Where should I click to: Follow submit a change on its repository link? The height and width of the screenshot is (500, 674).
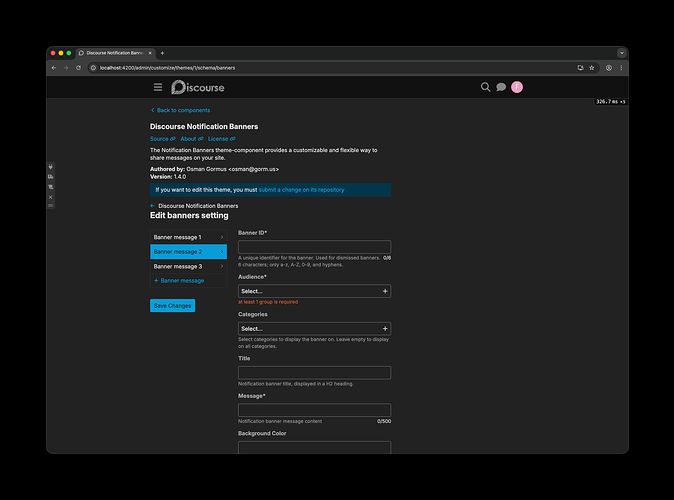(301, 190)
